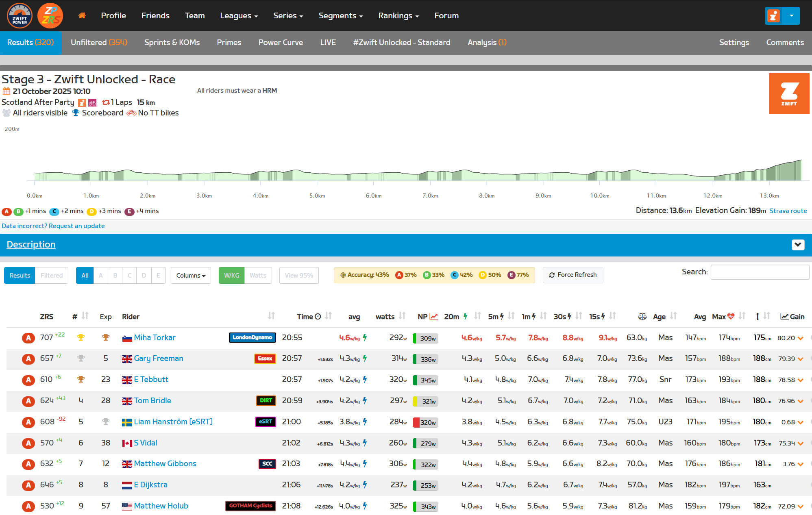Switch to Sprints & KOMs tab
Viewport: 812px width, 515px height.
pos(172,42)
